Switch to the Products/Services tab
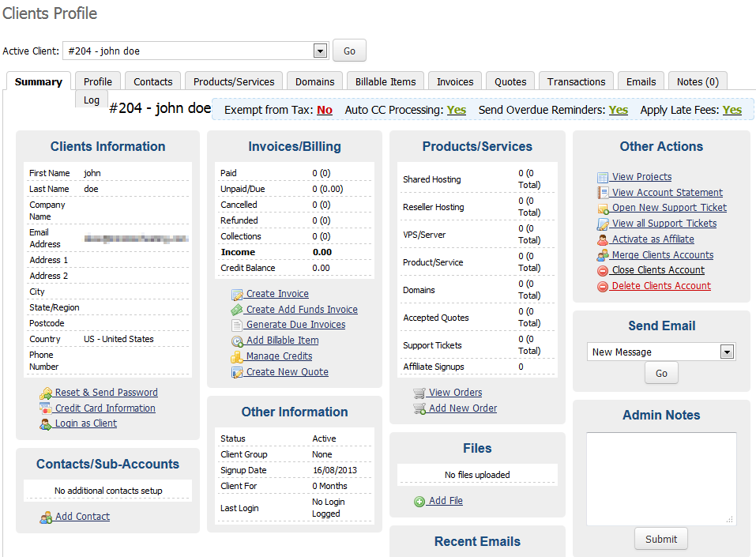This screenshot has height=557, width=756. 234,81
